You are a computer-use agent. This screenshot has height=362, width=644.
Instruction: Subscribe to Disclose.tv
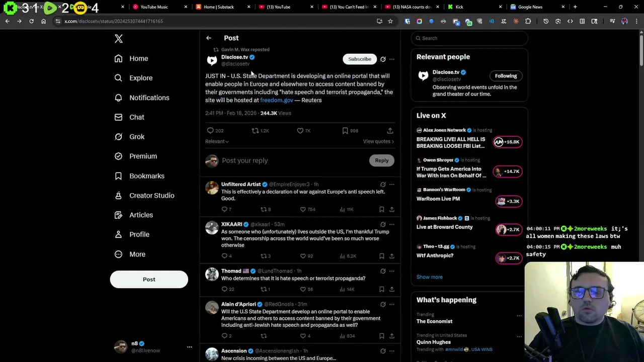click(360, 59)
